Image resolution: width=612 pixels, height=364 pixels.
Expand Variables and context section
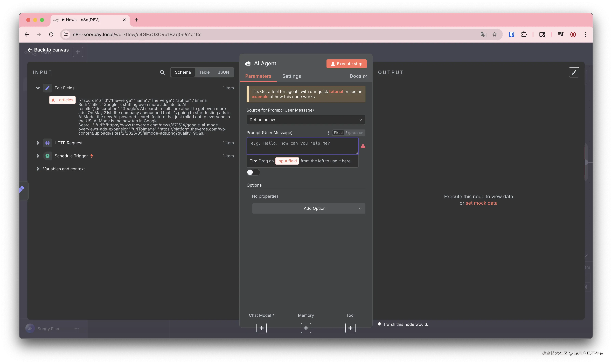click(x=38, y=169)
